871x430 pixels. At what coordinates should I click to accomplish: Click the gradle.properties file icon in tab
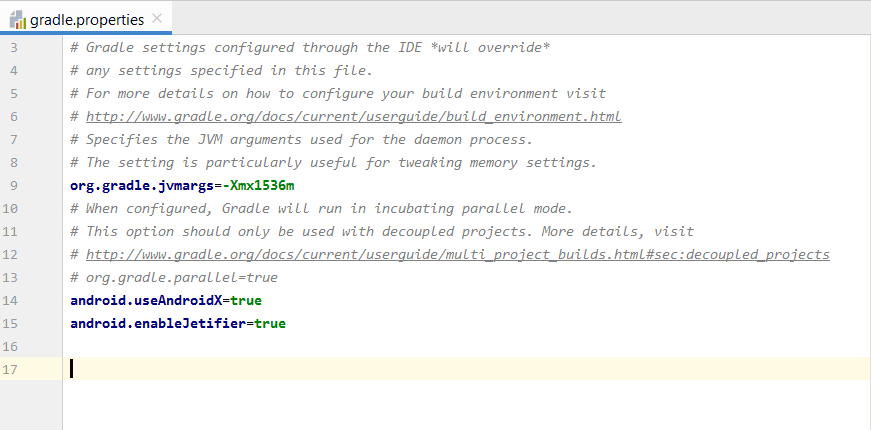pos(18,21)
